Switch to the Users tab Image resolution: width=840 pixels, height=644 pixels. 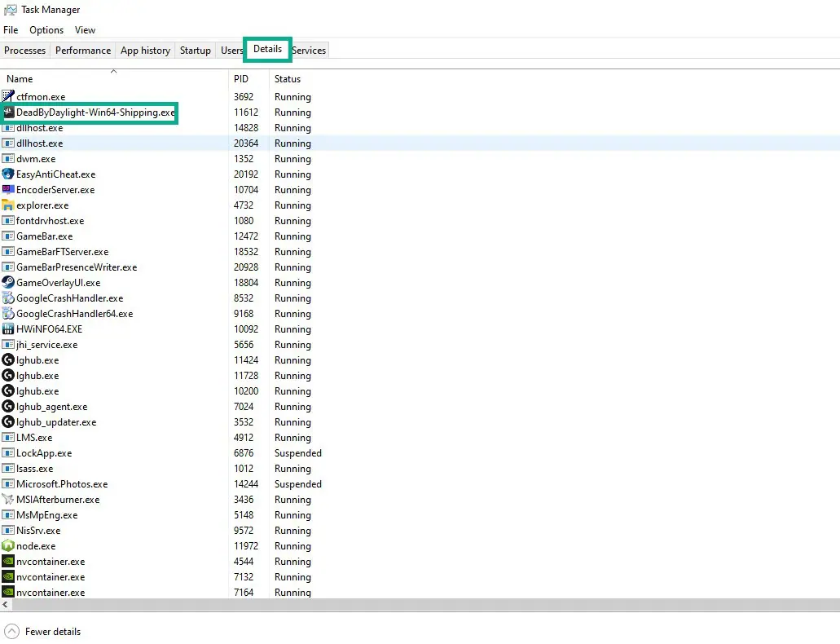point(231,51)
